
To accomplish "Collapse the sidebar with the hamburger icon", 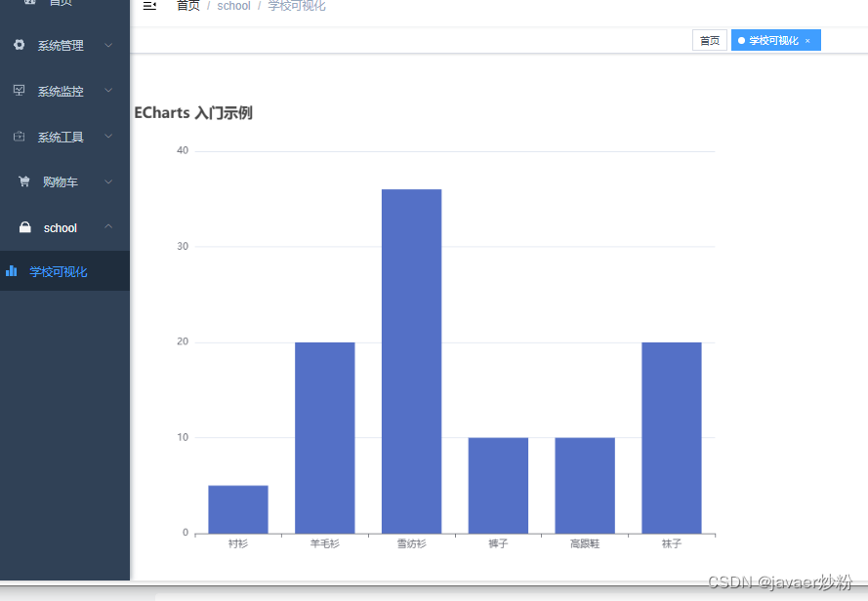I will (149, 6).
